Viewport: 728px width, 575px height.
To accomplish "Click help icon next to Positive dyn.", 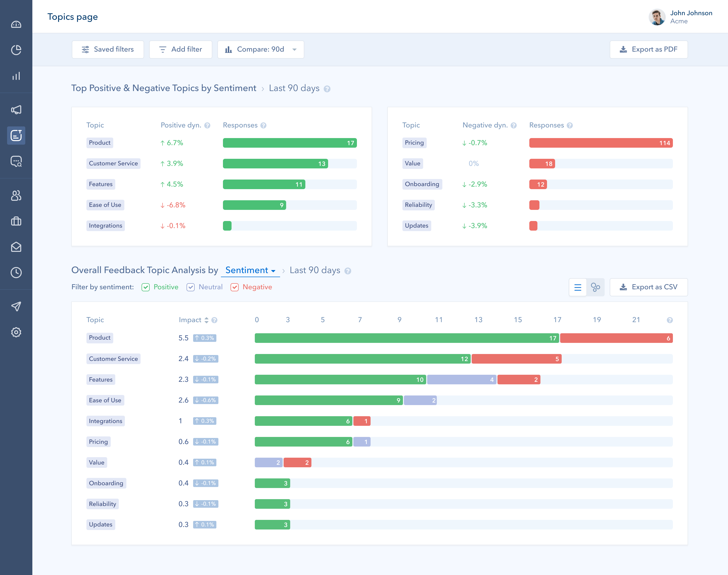I will point(207,126).
